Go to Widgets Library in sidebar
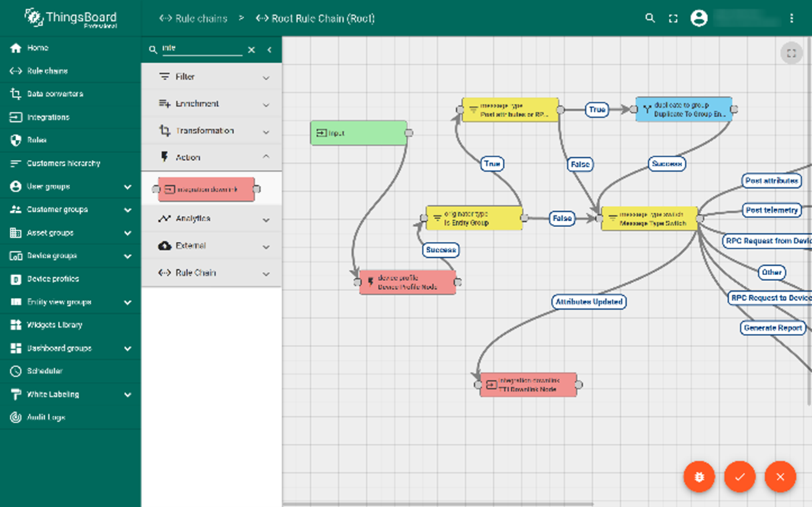 54,325
